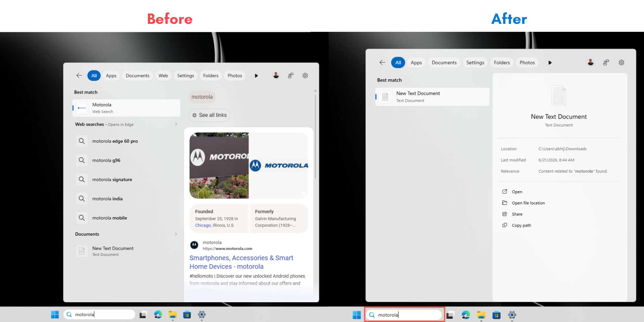Expand Documents section chevron in Before panel
The image size is (644, 322).
pos(176,234)
